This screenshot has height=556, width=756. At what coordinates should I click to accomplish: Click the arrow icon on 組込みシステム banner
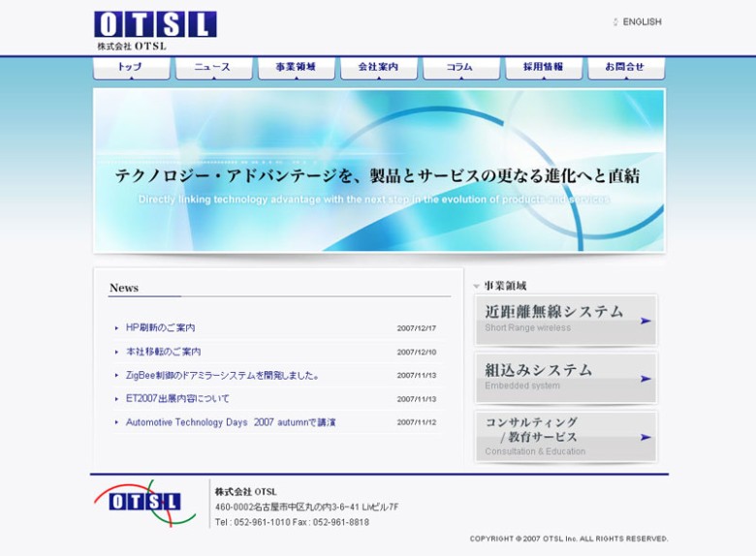(646, 379)
